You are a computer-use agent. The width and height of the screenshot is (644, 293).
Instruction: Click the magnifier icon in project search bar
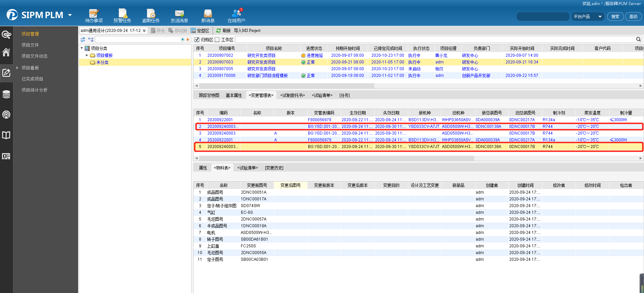point(638,40)
